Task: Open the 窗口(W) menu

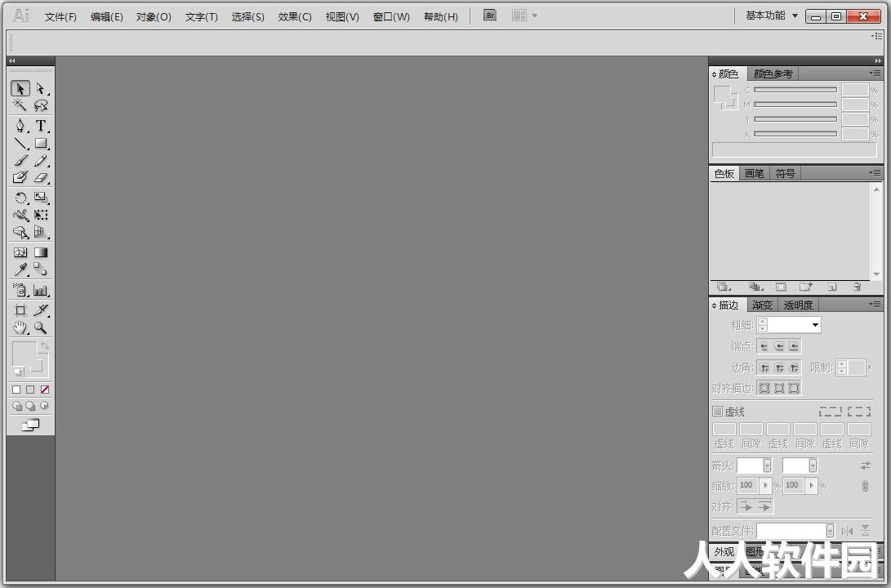Action: pos(391,16)
